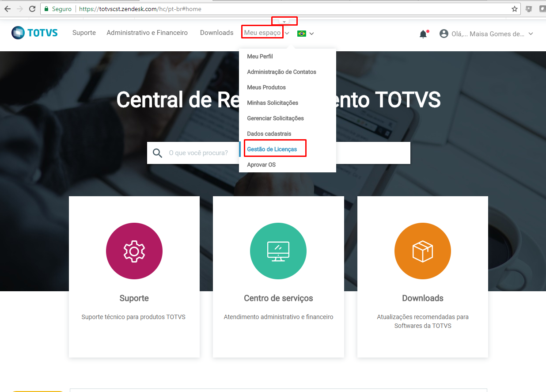The height and width of the screenshot is (392, 546).
Task: Click the search magnifier icon
Action: point(157,153)
